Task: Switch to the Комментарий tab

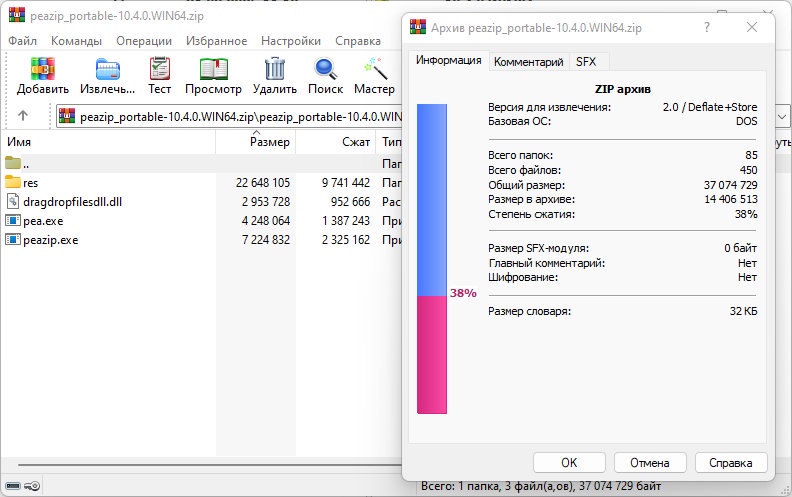Action: pos(529,62)
